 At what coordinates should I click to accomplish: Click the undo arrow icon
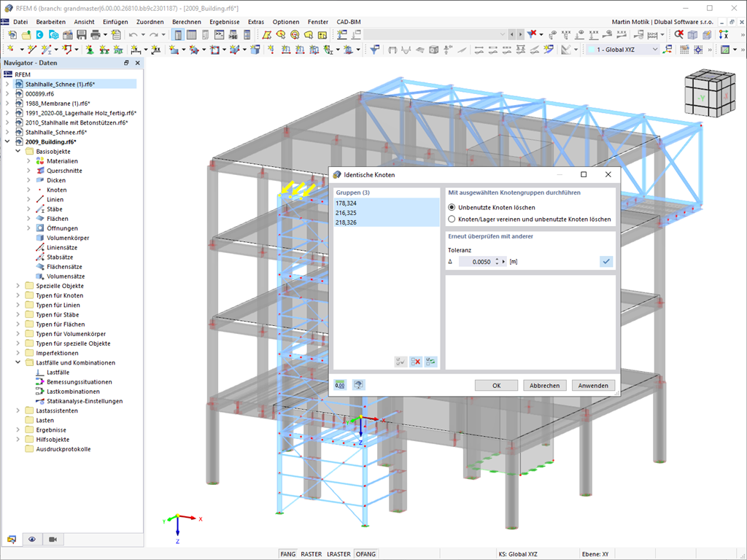[133, 35]
